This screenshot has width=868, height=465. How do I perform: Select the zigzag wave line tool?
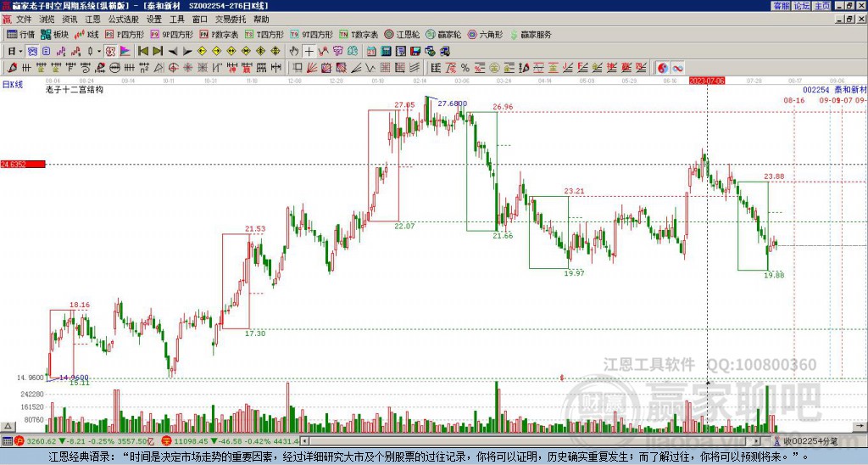click(x=370, y=68)
